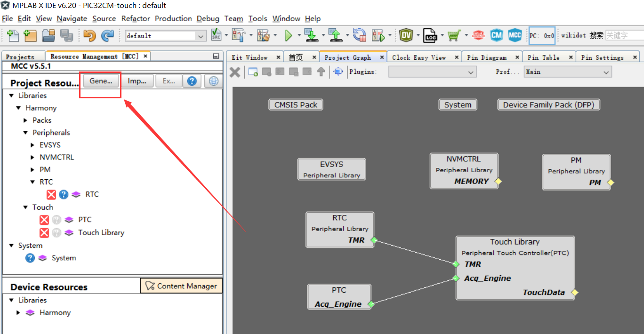Click the shopping cart icon
The image size is (644, 334).
[x=454, y=35]
